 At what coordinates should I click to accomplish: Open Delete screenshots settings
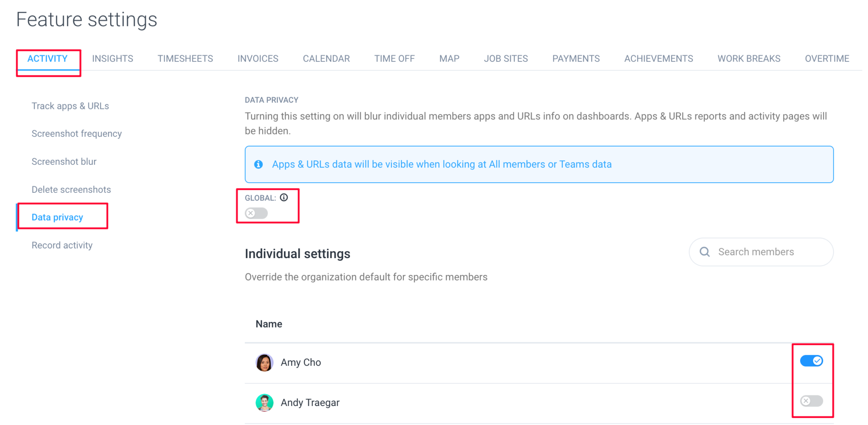[x=71, y=189]
